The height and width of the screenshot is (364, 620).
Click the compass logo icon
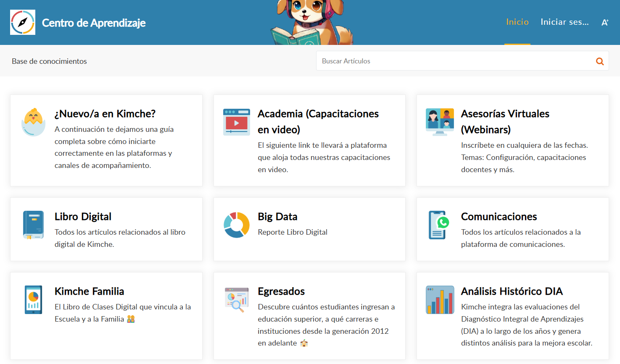point(23,22)
